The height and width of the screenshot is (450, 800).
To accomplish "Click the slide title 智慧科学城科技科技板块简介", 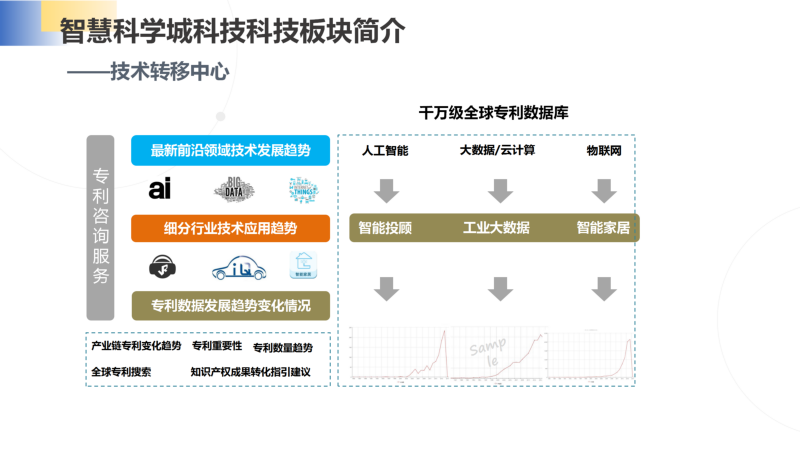I will [233, 31].
